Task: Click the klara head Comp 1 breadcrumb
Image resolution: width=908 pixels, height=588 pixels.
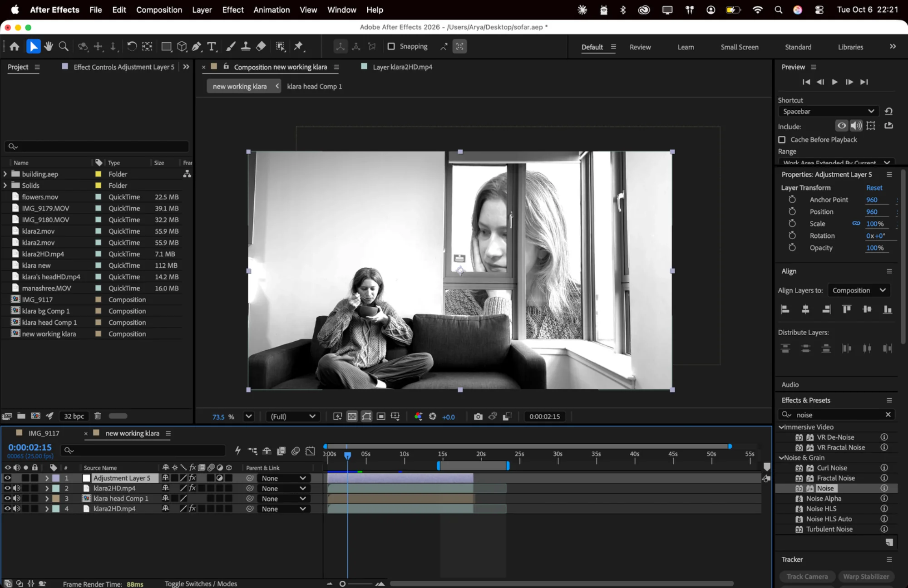Action: click(x=315, y=86)
